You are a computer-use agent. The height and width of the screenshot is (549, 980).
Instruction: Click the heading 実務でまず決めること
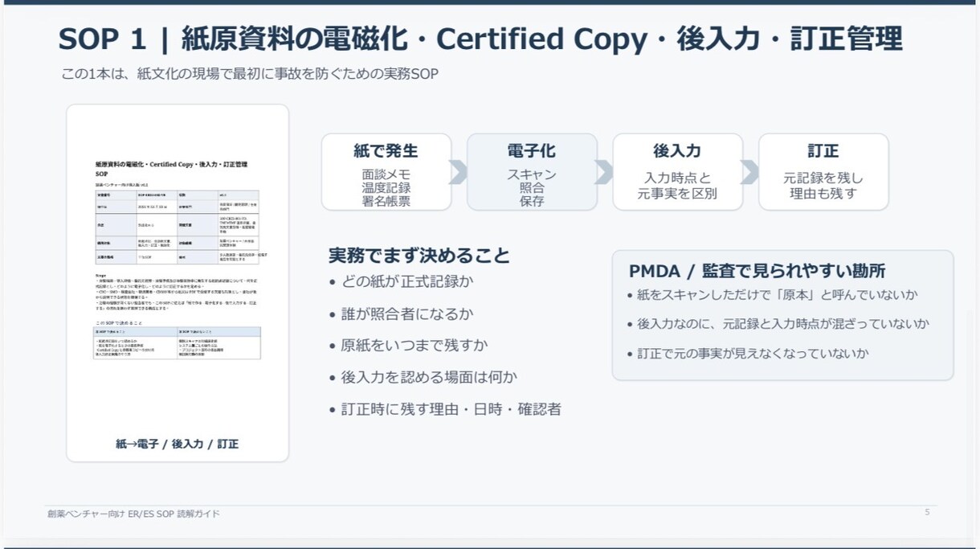pos(419,256)
